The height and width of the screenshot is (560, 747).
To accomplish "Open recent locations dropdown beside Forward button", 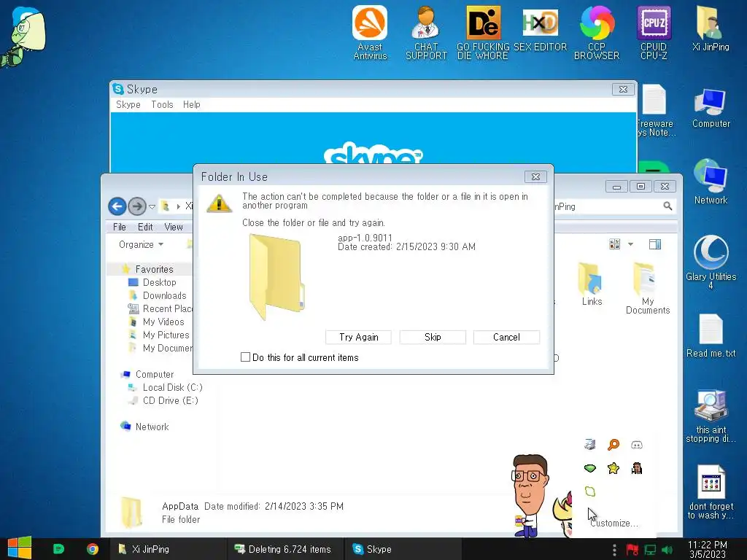I will pos(152,206).
